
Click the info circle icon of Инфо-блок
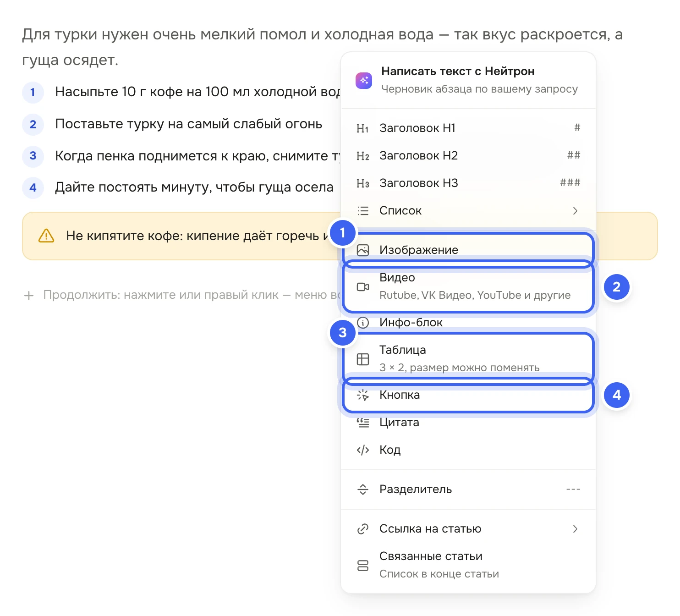(363, 323)
